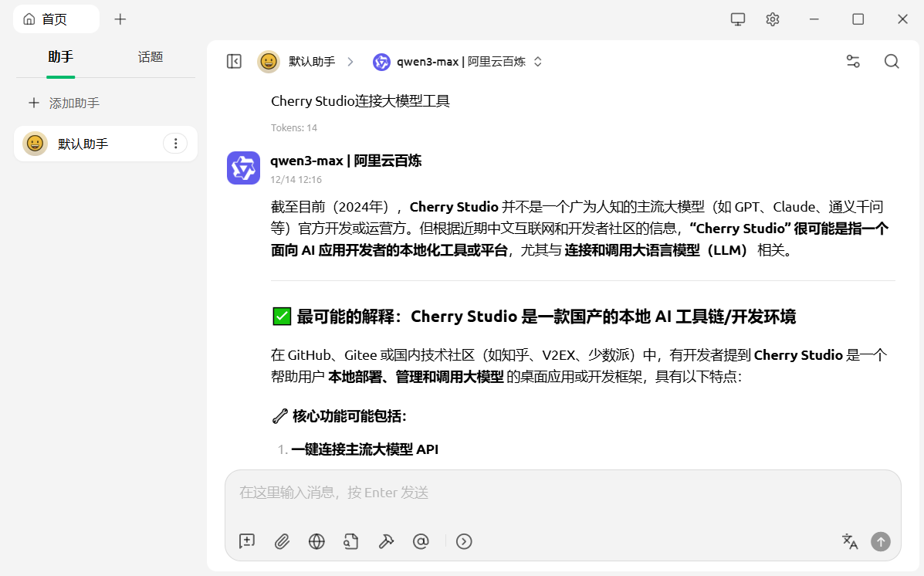The width and height of the screenshot is (924, 576).
Task: Click qwen3-max purple avatar in message
Action: click(x=243, y=168)
